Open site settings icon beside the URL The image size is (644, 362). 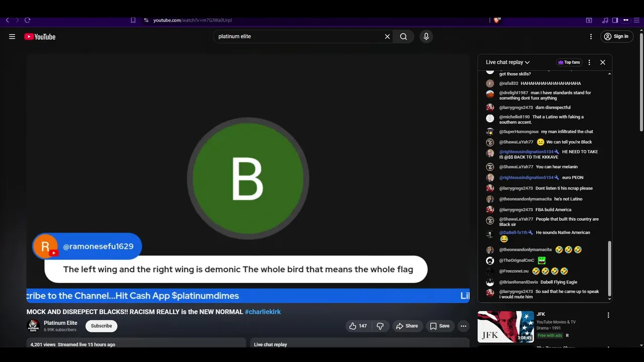[146, 20]
